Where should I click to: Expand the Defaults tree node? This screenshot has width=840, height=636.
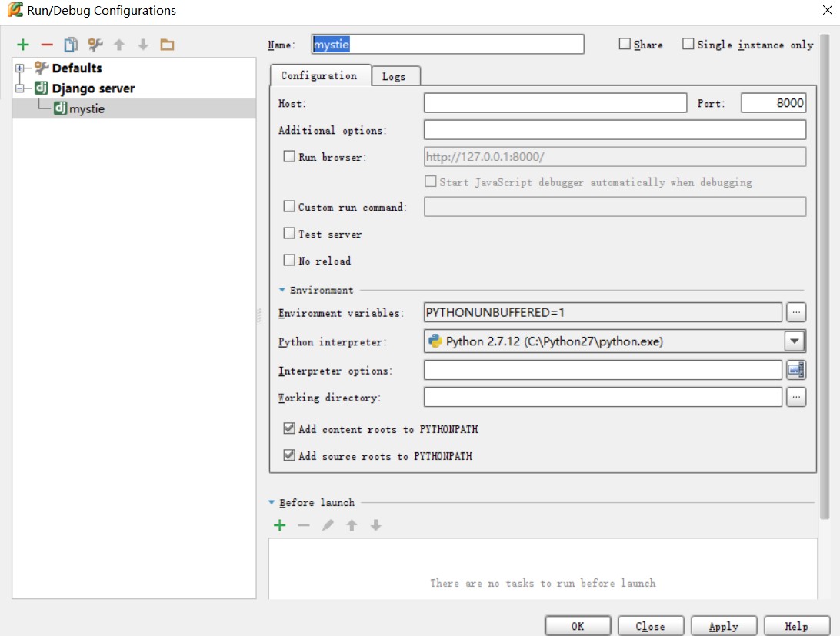[20, 68]
